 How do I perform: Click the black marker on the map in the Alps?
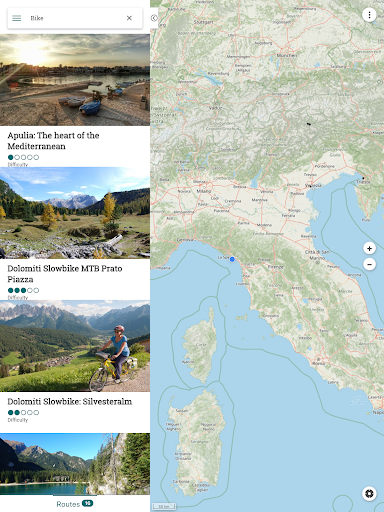[x=309, y=124]
